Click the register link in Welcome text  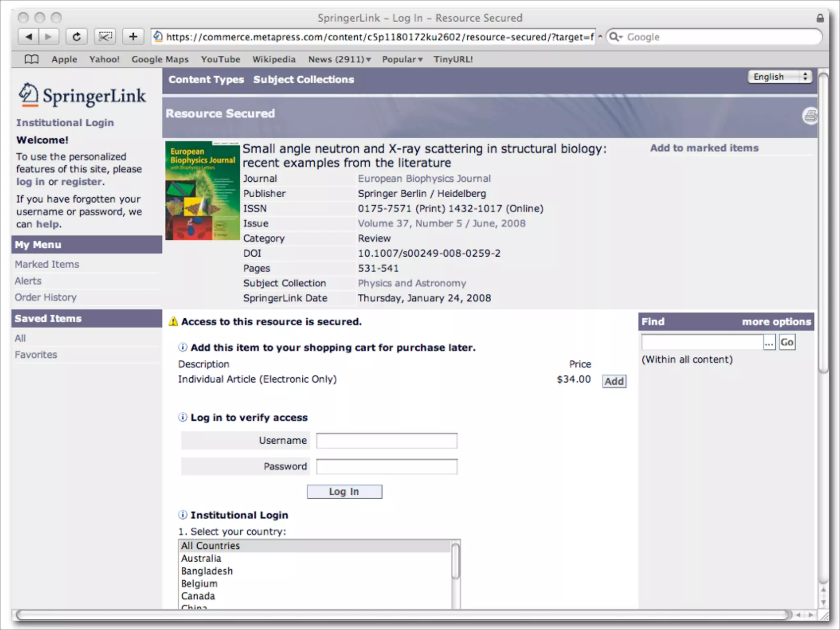[x=81, y=182]
